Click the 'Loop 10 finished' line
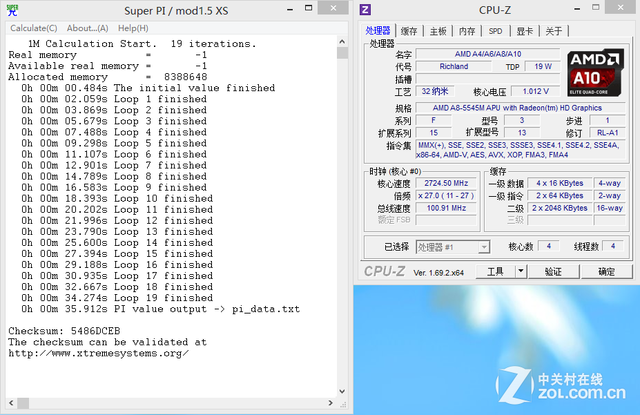The height and width of the screenshot is (415, 640). pos(117,198)
